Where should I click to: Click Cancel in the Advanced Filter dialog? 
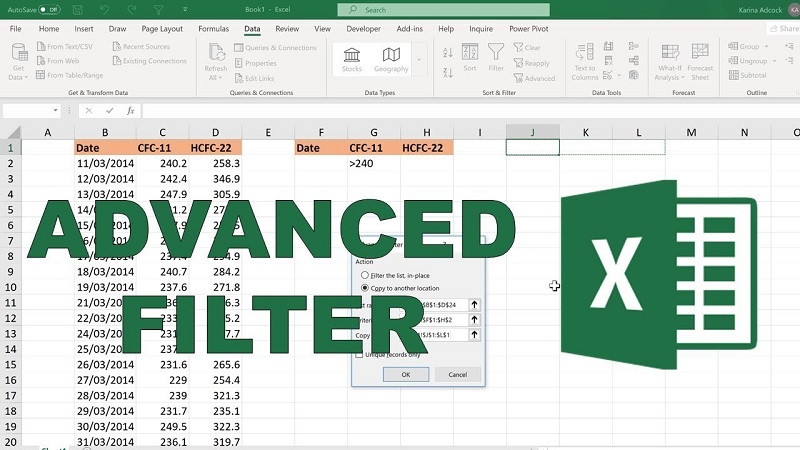457,375
